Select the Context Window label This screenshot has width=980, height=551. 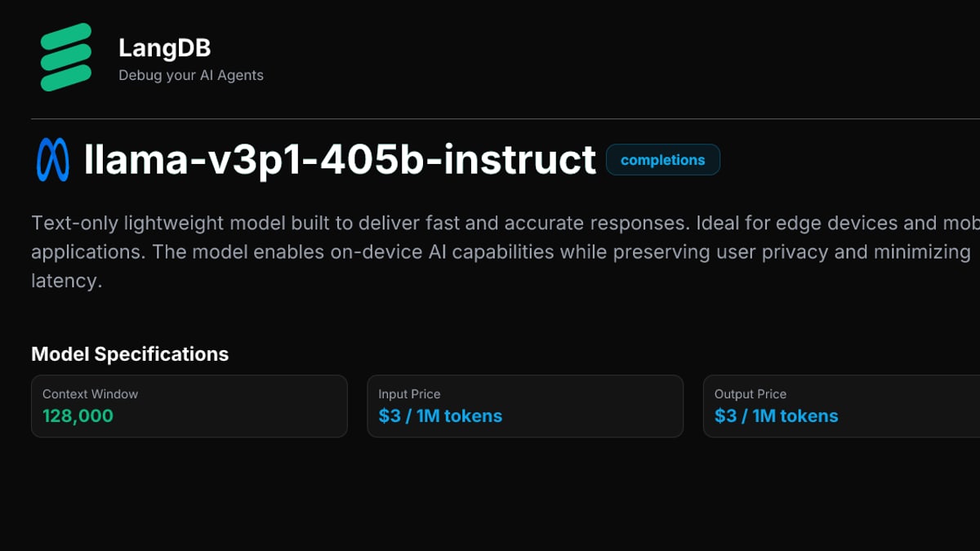coord(90,394)
